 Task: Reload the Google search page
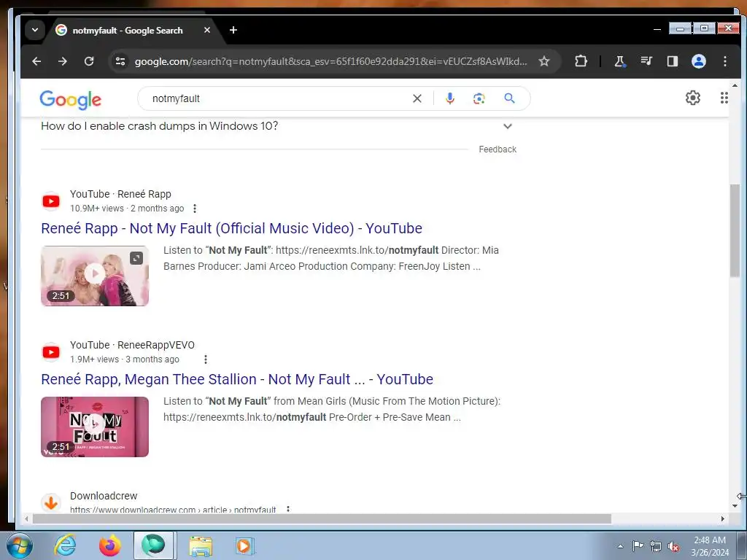88,61
